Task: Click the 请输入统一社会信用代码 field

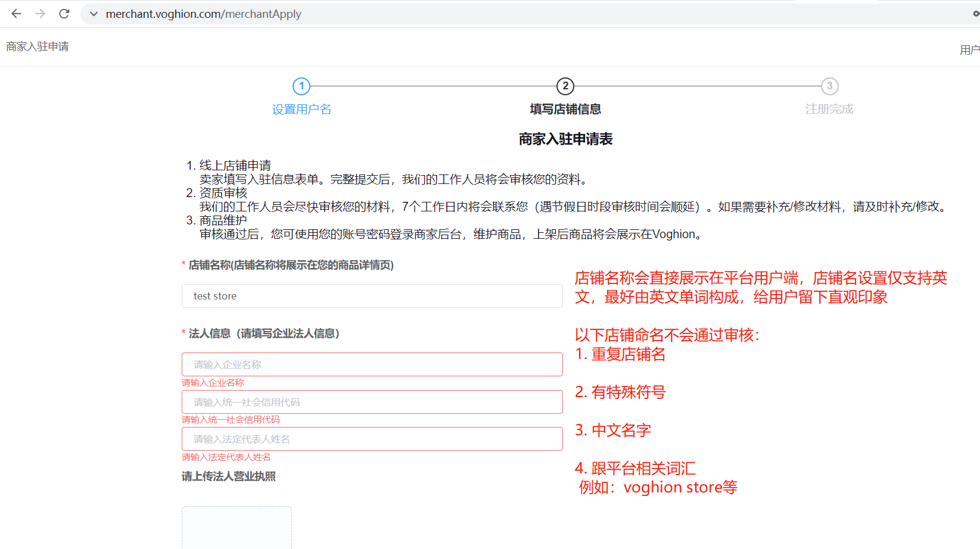Action: pyautogui.click(x=372, y=401)
